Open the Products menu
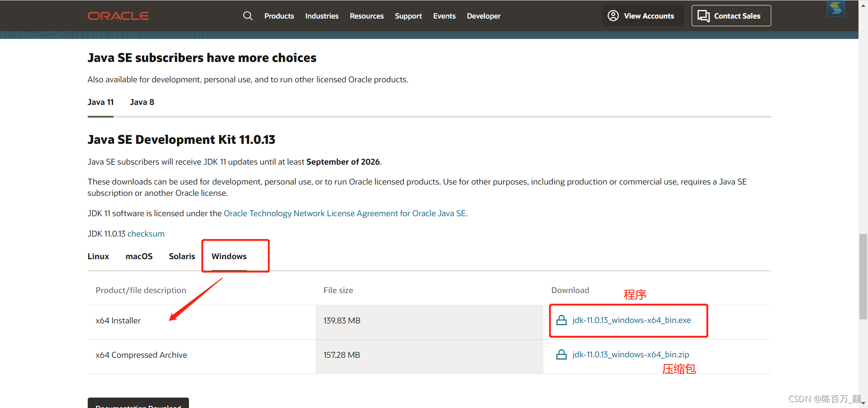Viewport: 868px width, 408px height. tap(279, 16)
